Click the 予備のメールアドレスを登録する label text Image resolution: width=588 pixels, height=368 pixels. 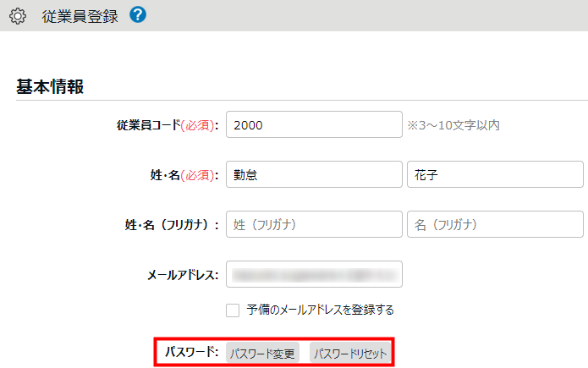tap(320, 310)
